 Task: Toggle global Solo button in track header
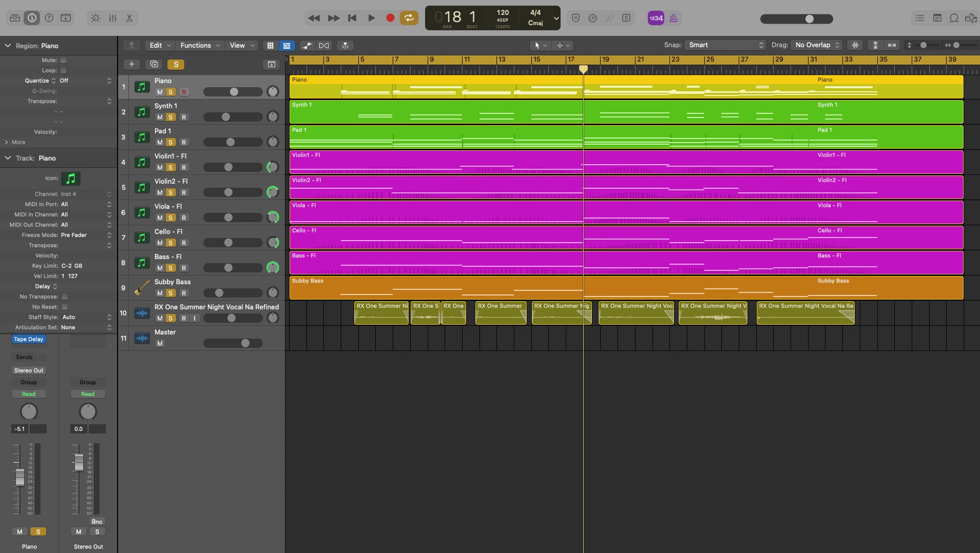tap(176, 64)
